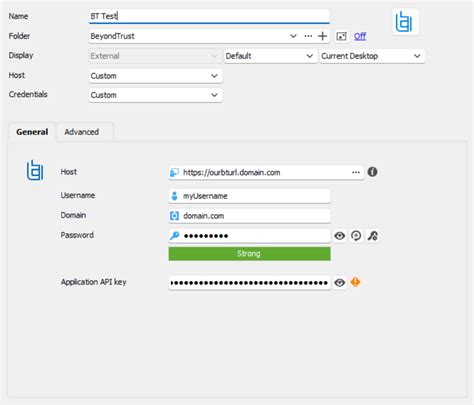Image resolution: width=474 pixels, height=405 pixels.
Task: Click the BeyondTrust logo in General tab
Action: point(35,170)
